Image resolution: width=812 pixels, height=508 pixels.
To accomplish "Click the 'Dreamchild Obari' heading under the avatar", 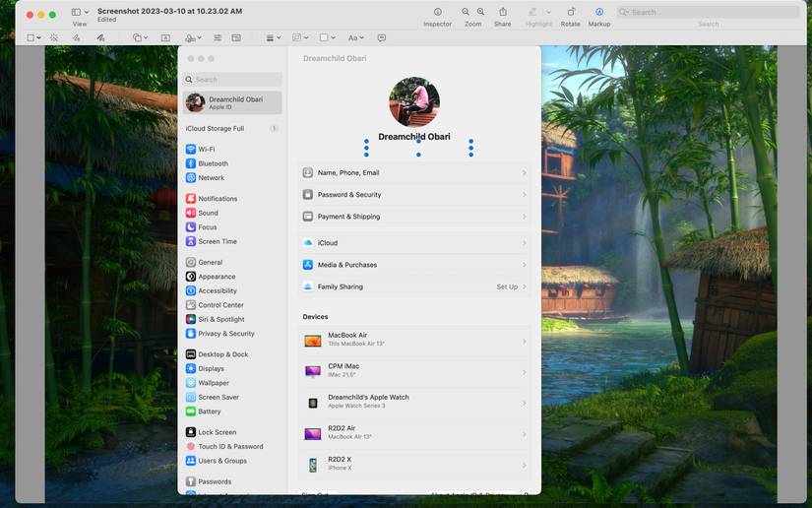I will (414, 137).
